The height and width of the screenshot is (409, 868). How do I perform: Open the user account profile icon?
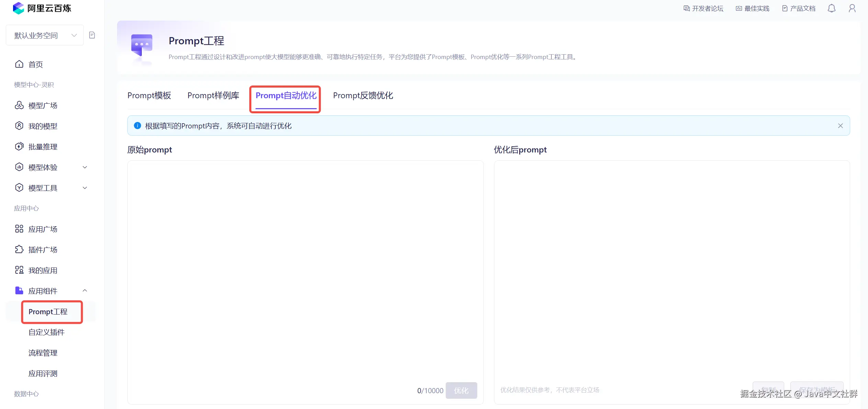pos(852,9)
